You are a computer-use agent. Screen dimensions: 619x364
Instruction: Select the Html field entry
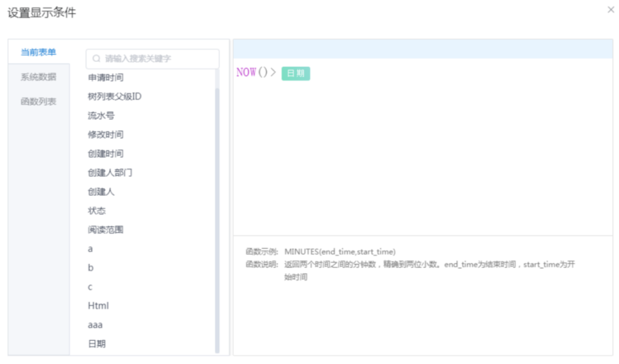(x=98, y=306)
